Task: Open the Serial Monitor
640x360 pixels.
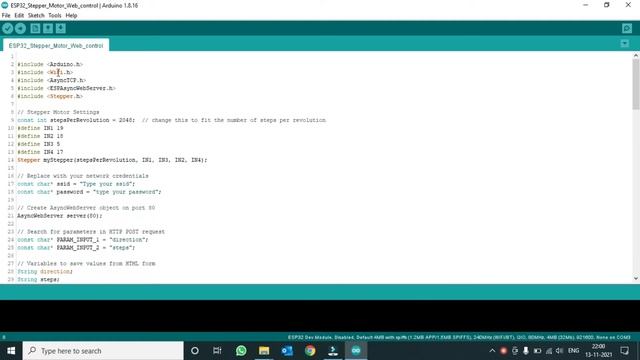Action: tap(627, 28)
